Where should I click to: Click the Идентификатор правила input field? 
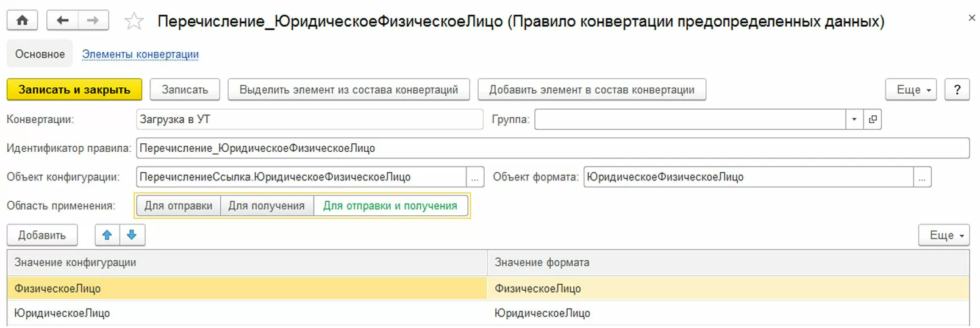[x=552, y=148]
